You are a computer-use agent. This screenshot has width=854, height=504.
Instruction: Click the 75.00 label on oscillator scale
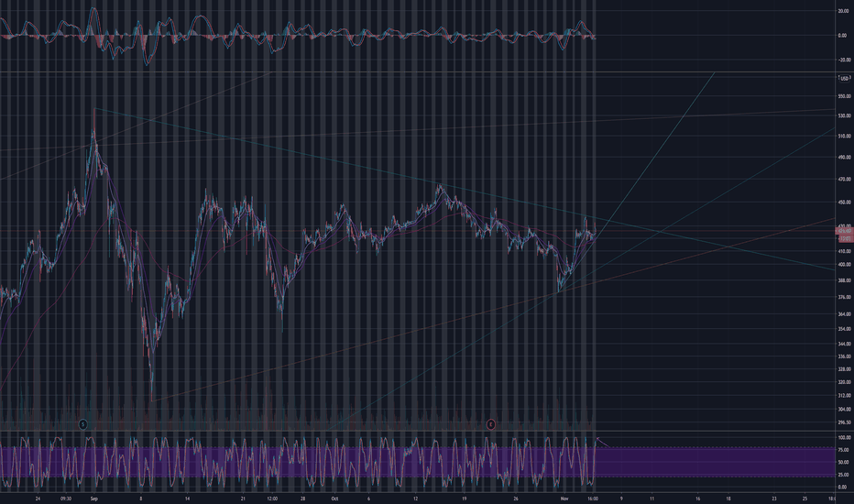(843, 450)
